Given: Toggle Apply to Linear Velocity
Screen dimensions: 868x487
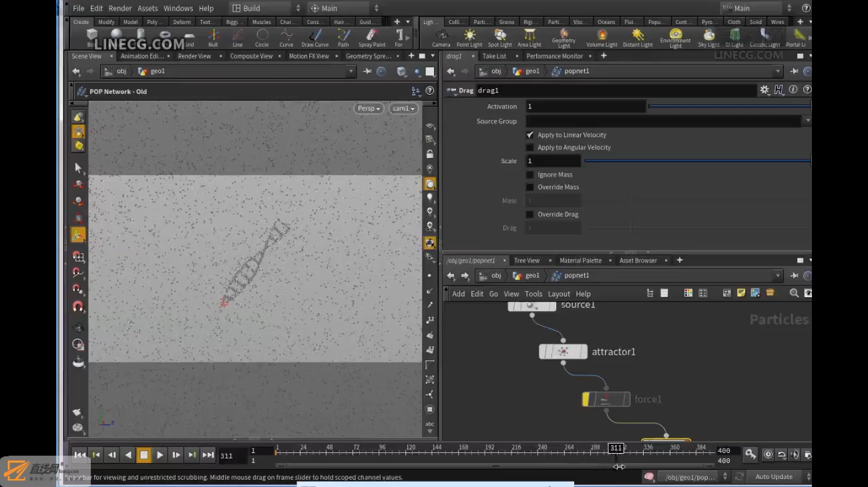Looking at the screenshot, I should [530, 135].
